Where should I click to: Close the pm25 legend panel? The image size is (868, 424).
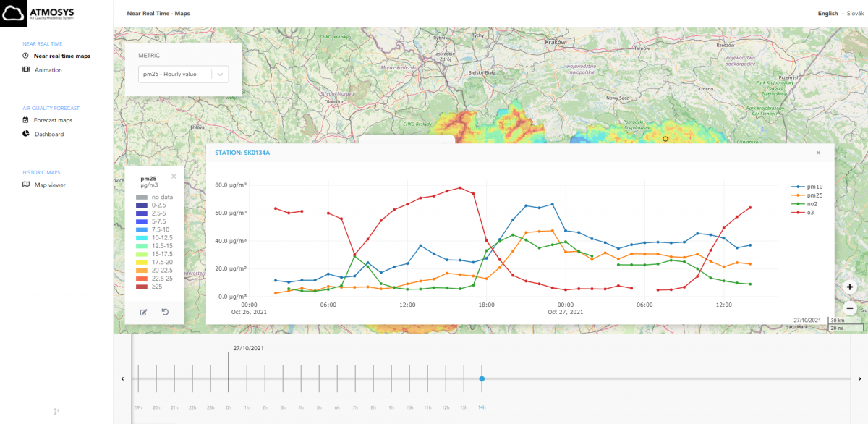tap(174, 176)
